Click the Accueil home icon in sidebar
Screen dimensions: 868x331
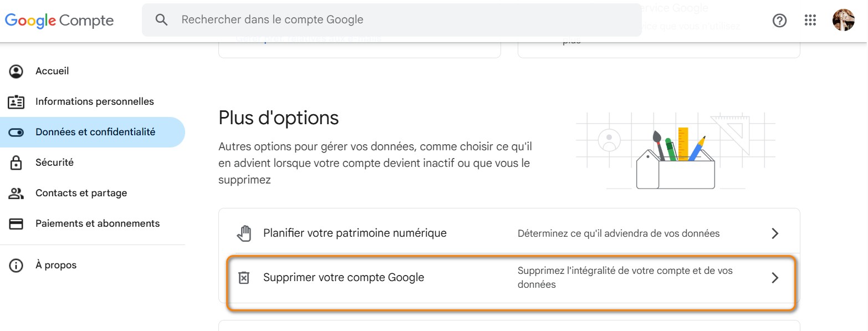point(17,71)
